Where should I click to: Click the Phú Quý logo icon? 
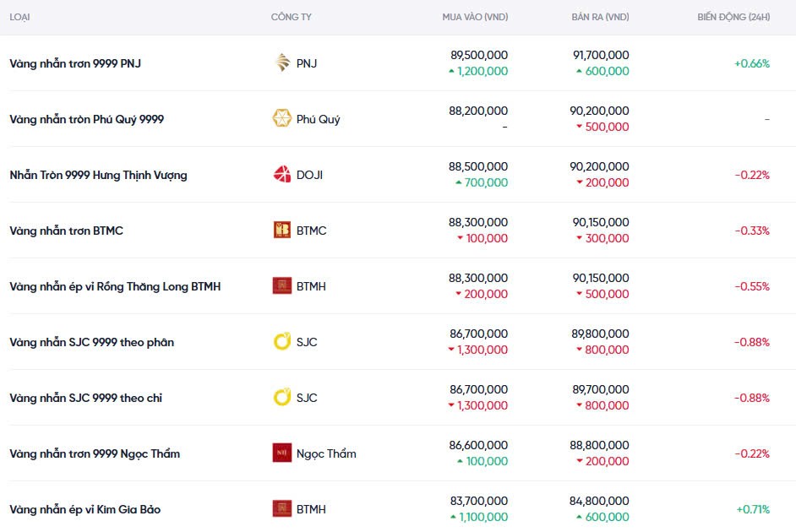(x=282, y=119)
